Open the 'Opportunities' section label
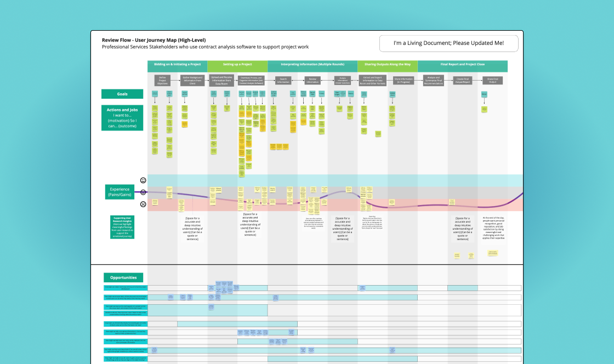The height and width of the screenshot is (364, 614). pyautogui.click(x=123, y=277)
